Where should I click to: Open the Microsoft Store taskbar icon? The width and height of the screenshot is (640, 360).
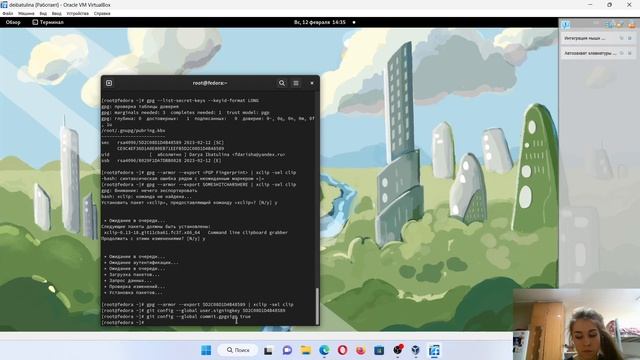[x=379, y=350]
